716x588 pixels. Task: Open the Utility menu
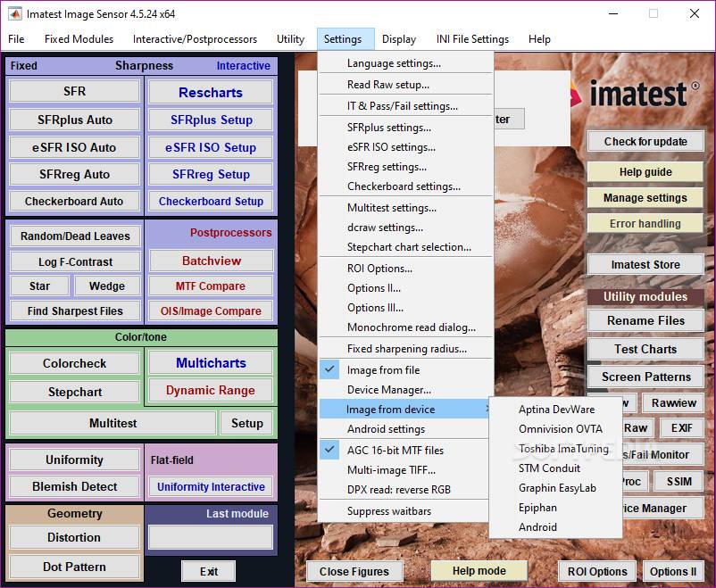click(x=290, y=39)
